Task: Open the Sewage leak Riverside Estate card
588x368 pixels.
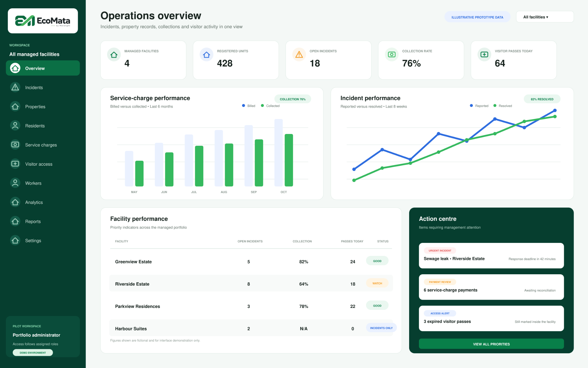Action: point(491,256)
